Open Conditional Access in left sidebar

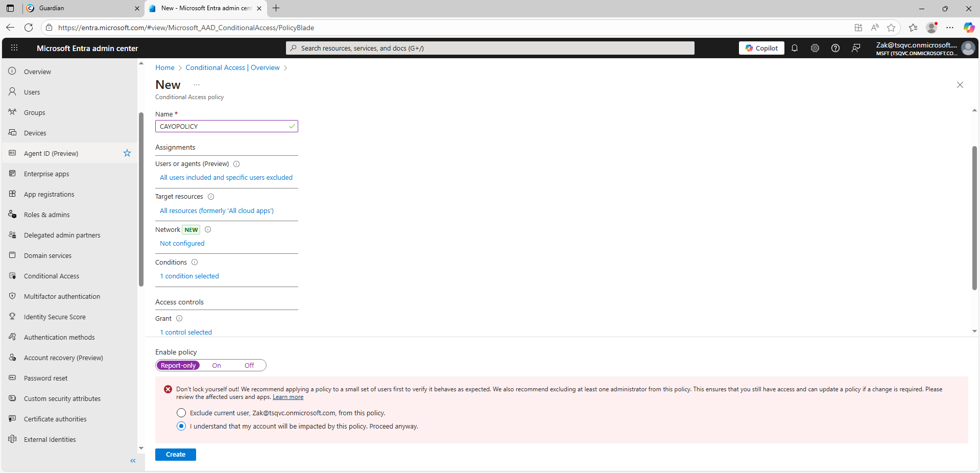click(x=52, y=276)
